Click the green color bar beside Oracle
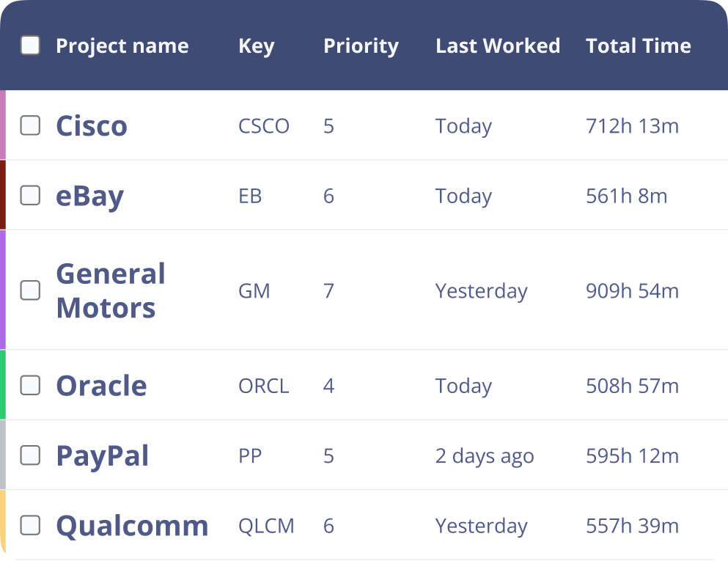 pos(3,385)
